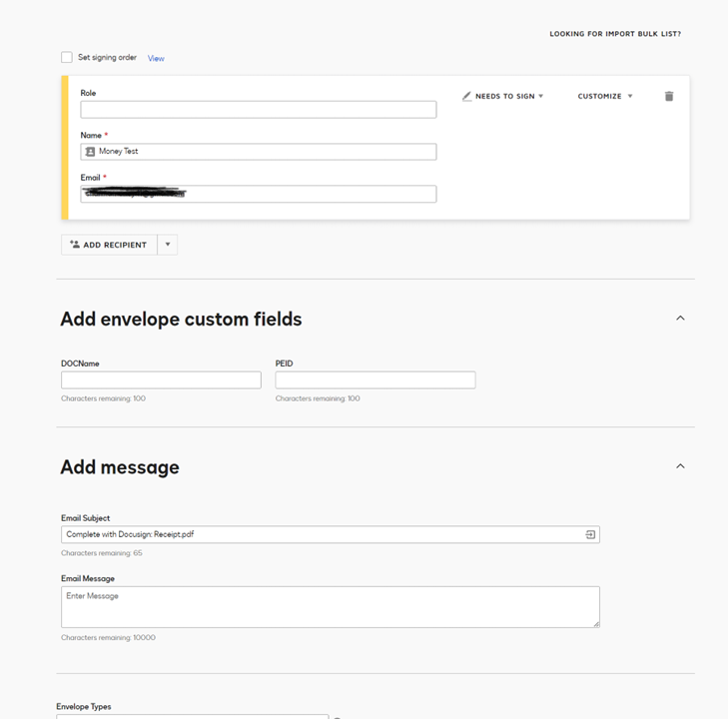The height and width of the screenshot is (719, 728).
Task: Click the merge field icon in Email Subject
Action: (x=590, y=534)
